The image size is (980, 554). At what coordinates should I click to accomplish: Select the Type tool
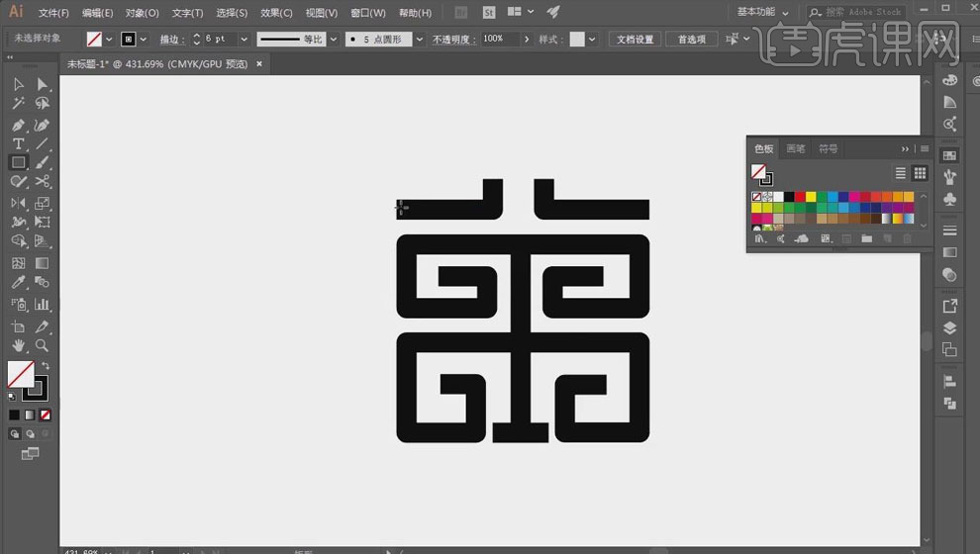pos(18,143)
